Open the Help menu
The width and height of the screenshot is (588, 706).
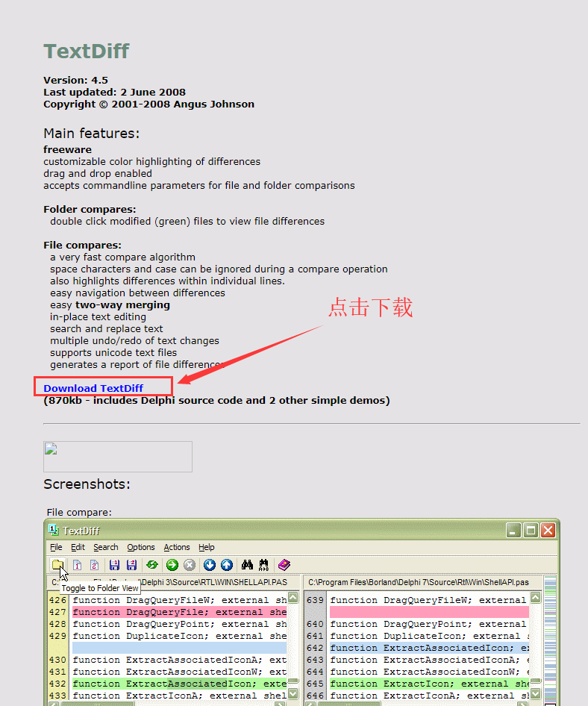207,547
